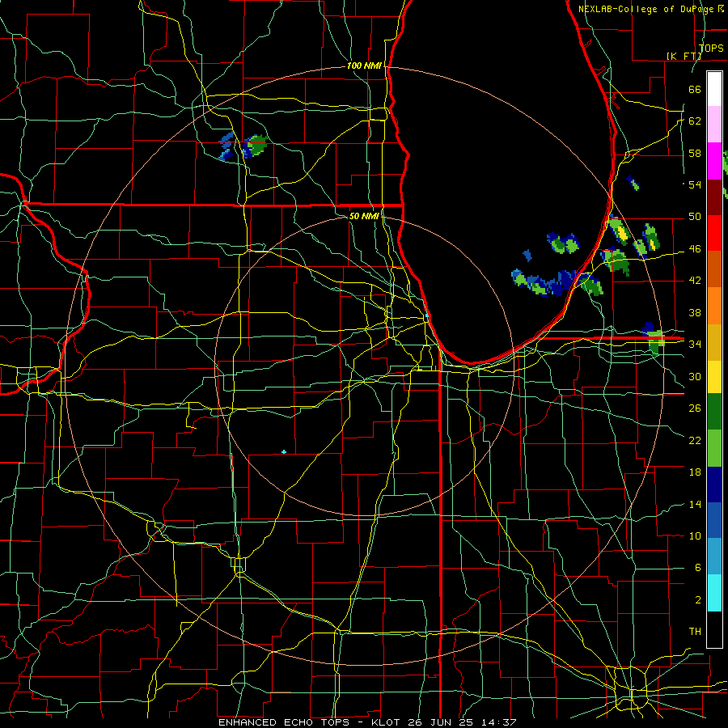Viewport: 728px width, 728px height.
Task: Select the dark green legend swatch
Action: 714,412
